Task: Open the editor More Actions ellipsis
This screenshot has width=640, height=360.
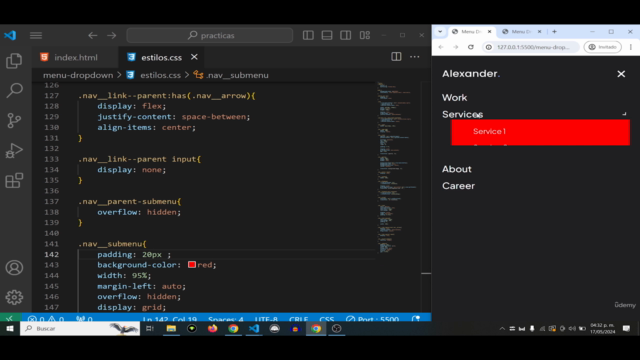Action: pos(415,57)
